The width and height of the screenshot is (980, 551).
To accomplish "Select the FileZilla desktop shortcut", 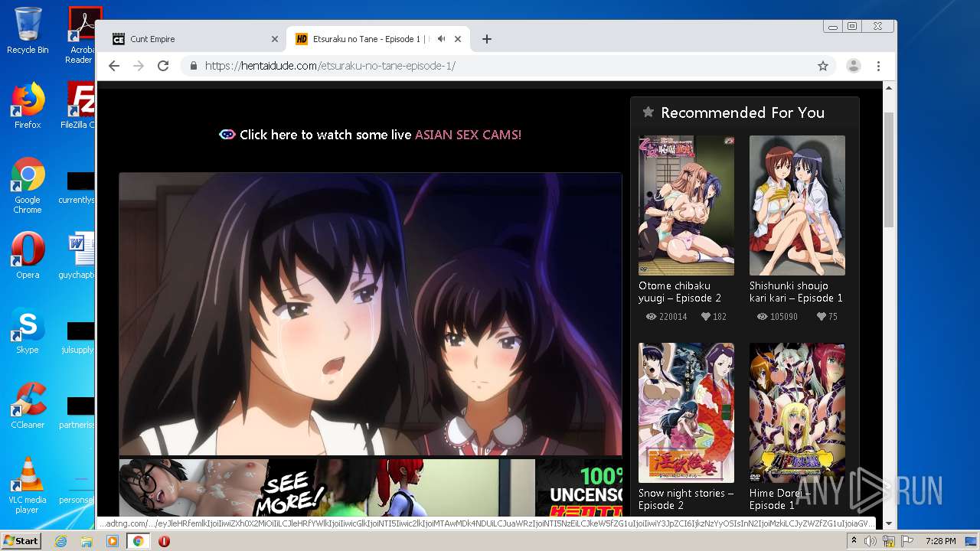I will (x=79, y=106).
